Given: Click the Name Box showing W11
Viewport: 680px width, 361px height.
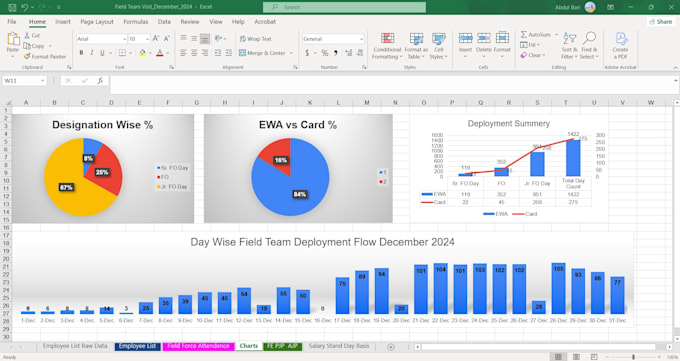Looking at the screenshot, I should coord(24,81).
